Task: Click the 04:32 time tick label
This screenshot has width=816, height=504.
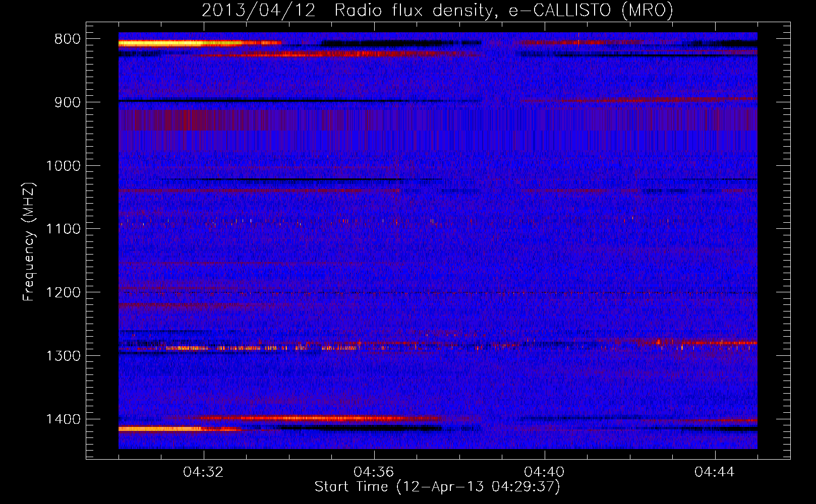Action: (x=204, y=472)
